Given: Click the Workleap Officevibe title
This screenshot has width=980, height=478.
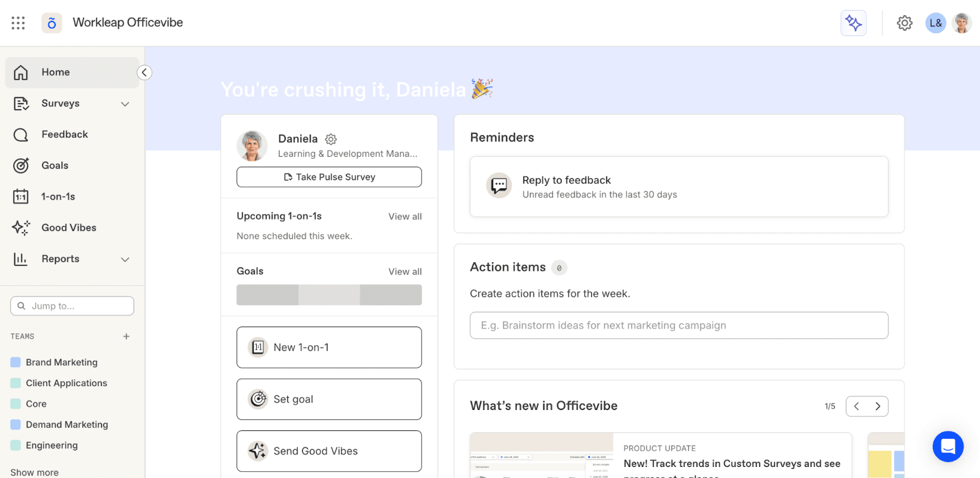Looking at the screenshot, I should (128, 23).
